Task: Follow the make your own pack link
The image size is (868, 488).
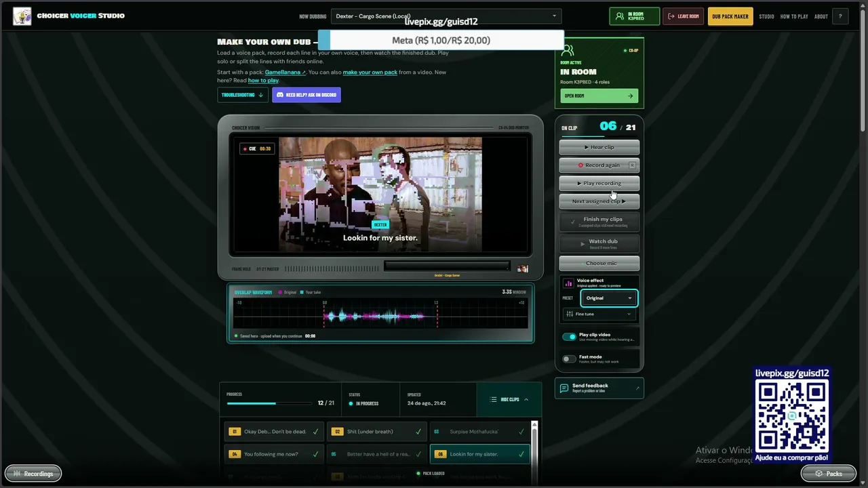Action: (x=370, y=72)
